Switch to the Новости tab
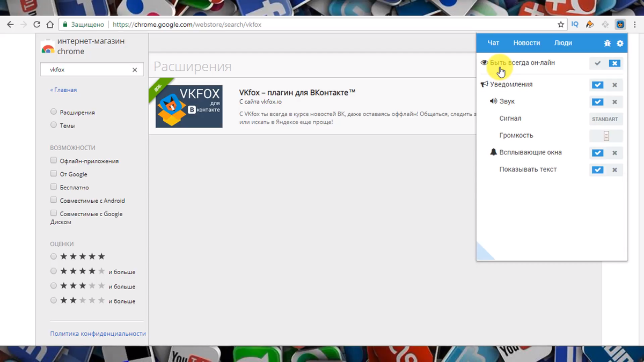 coord(526,43)
